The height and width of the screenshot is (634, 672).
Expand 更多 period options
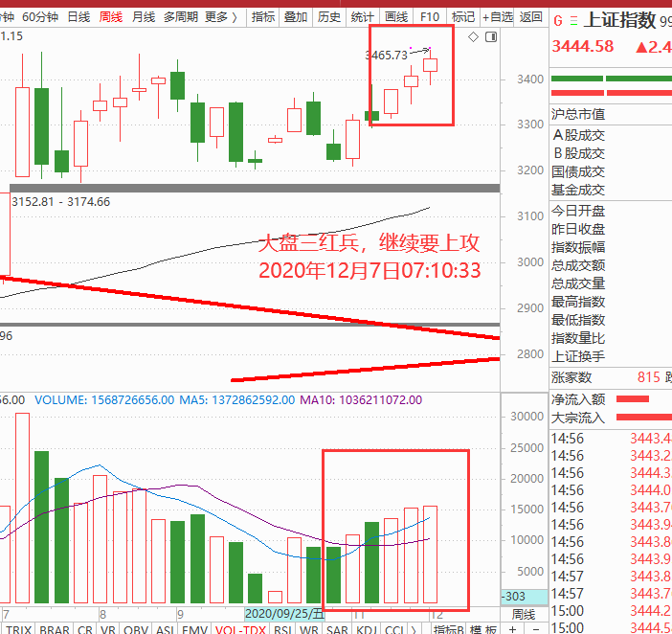pyautogui.click(x=221, y=17)
